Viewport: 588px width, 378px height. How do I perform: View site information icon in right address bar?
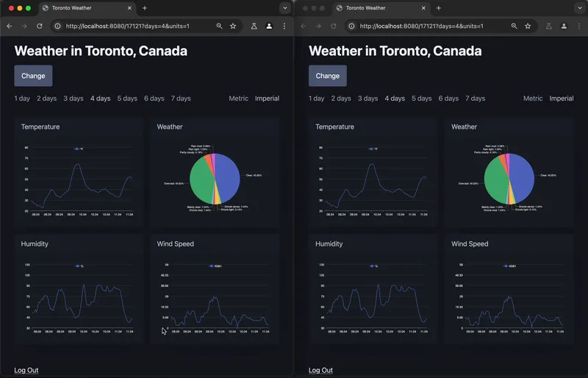(352, 26)
